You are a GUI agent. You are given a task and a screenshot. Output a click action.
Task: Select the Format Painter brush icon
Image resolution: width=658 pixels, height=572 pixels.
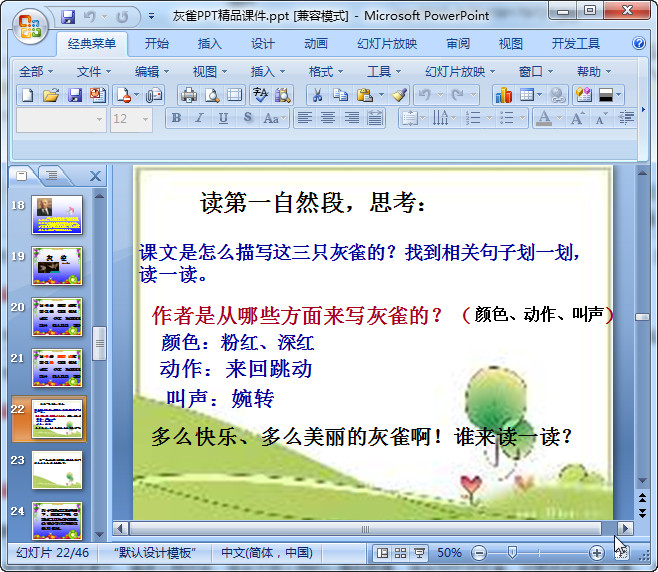pos(399,95)
